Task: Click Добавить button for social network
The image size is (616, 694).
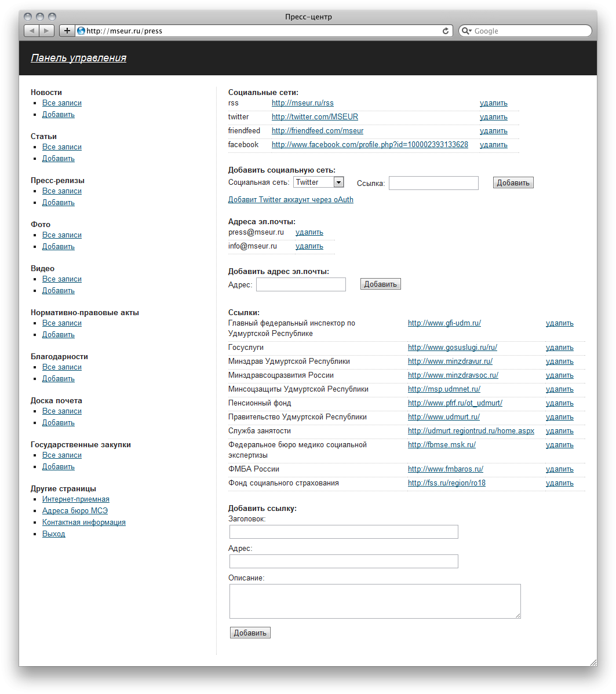Action: pos(513,183)
